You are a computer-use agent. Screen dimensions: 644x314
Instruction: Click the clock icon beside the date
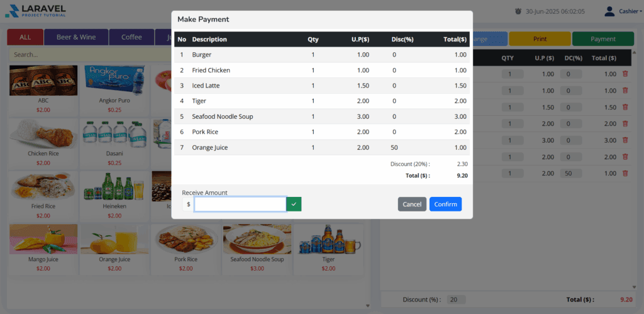pyautogui.click(x=518, y=11)
